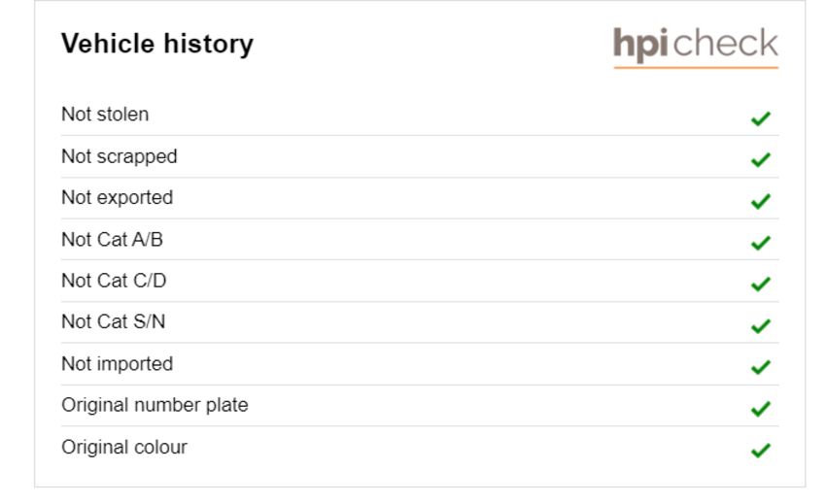Select the Not Cat S/N label
The image size is (826, 504).
[114, 321]
